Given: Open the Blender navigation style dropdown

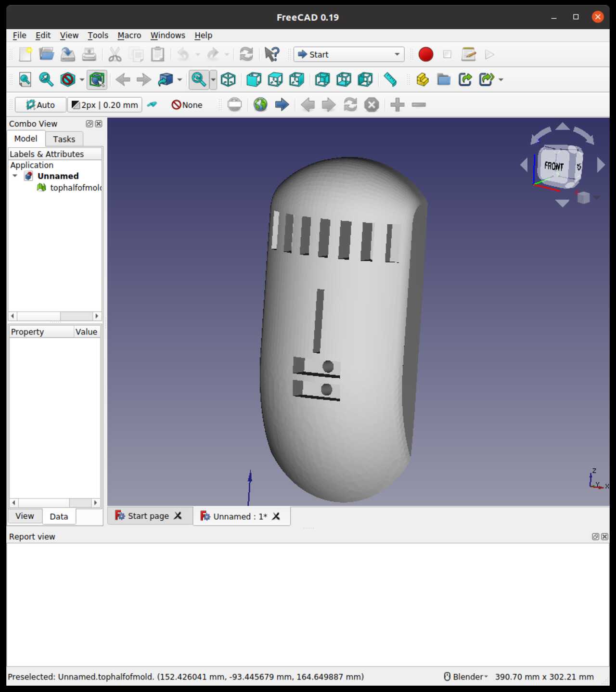Looking at the screenshot, I should [465, 677].
